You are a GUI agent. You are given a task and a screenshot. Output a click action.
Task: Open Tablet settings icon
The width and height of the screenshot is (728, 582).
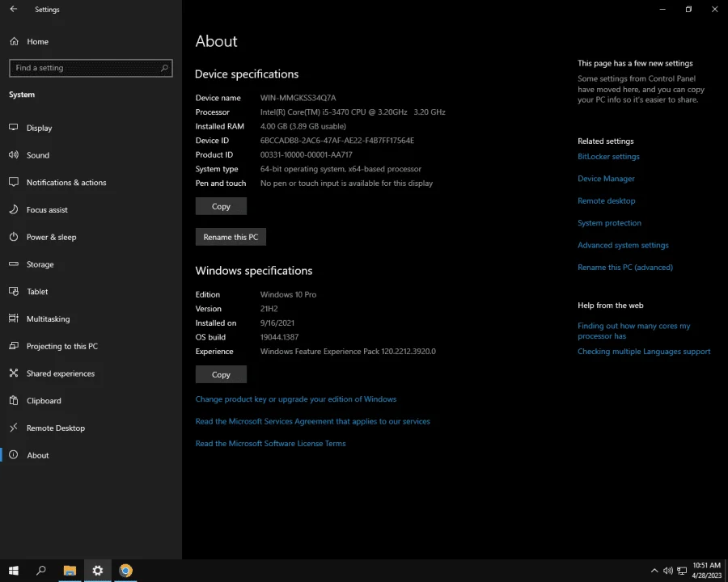pyautogui.click(x=14, y=291)
